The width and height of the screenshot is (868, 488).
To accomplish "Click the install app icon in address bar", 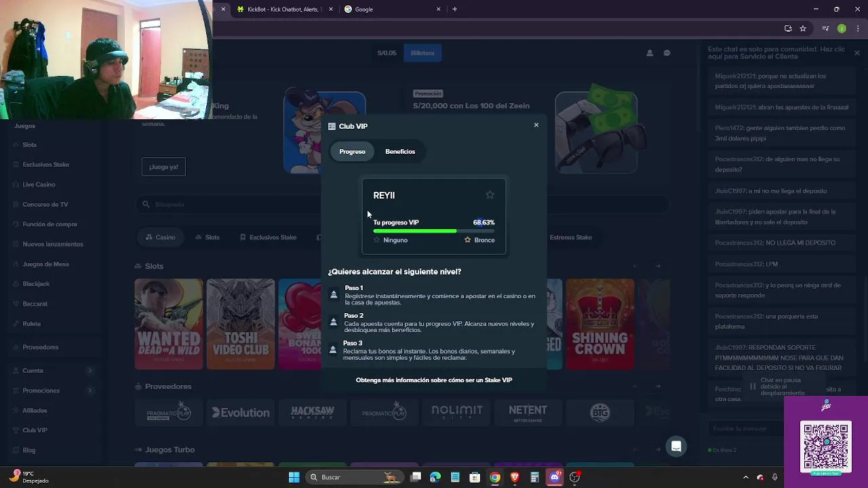I will 788,28.
